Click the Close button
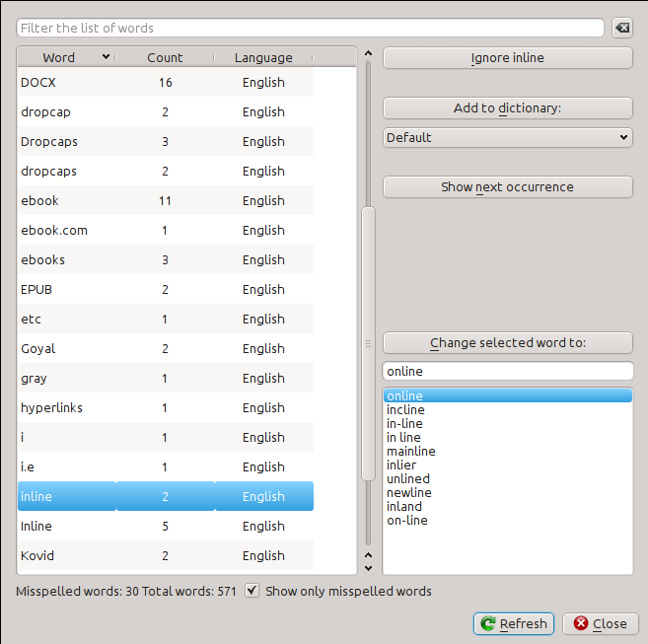 [601, 623]
